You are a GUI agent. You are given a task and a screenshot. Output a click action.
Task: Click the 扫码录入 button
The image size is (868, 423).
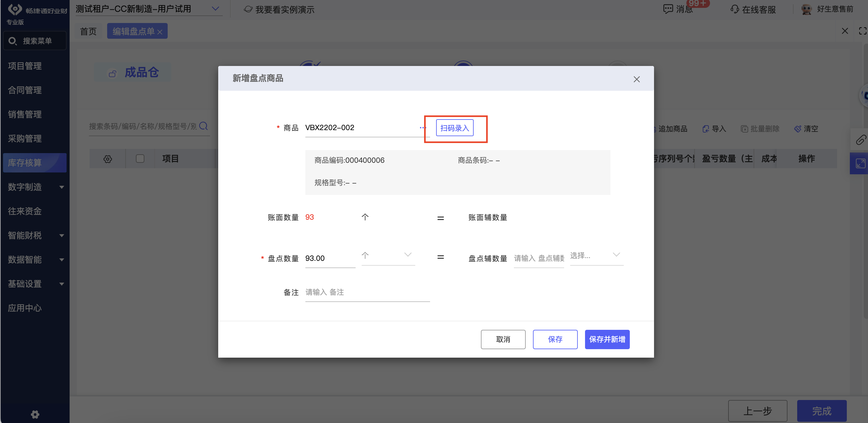coord(454,128)
